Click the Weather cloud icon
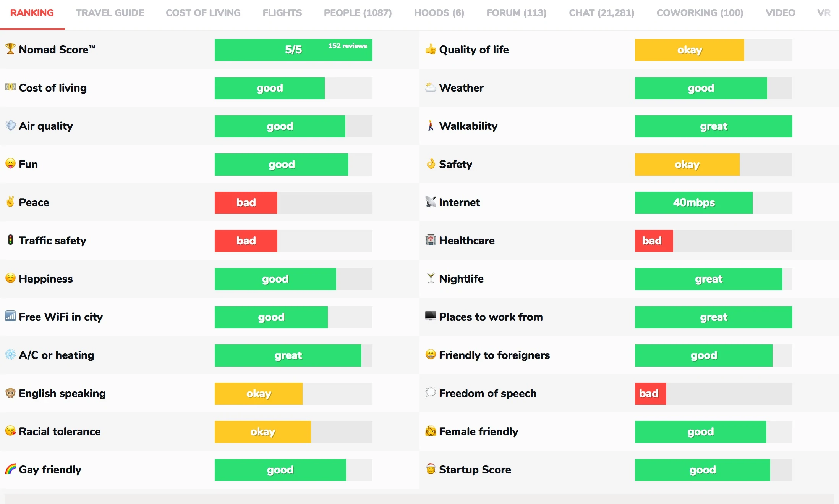 (431, 87)
